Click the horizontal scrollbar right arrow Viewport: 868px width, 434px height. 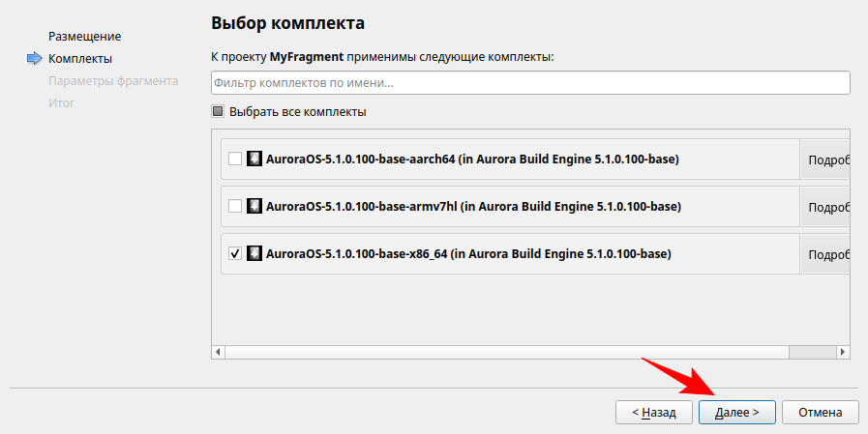(843, 352)
